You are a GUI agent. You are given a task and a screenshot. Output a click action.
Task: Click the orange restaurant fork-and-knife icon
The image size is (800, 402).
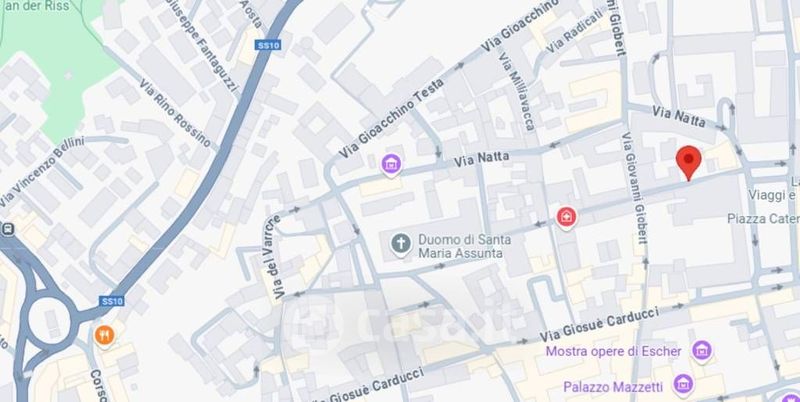(x=104, y=336)
